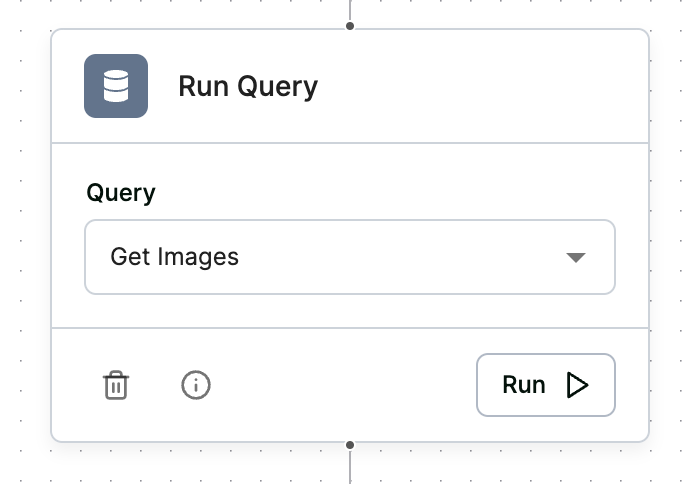The height and width of the screenshot is (484, 700).
Task: Click the top connection handle dot
Action: (350, 26)
